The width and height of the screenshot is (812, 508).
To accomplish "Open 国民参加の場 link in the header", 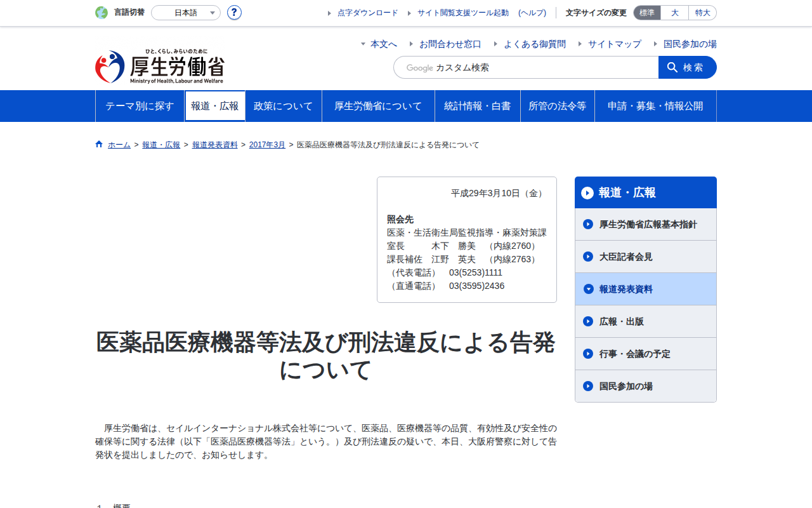I will (690, 44).
